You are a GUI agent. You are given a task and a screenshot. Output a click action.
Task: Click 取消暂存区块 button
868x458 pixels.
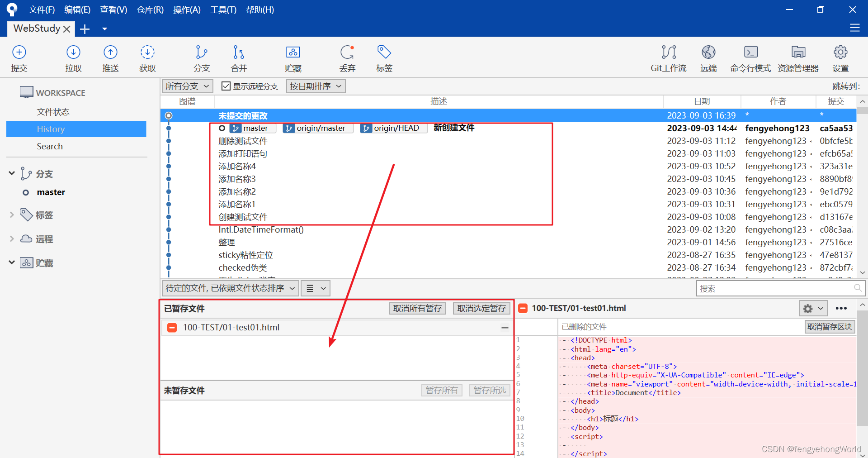point(830,326)
